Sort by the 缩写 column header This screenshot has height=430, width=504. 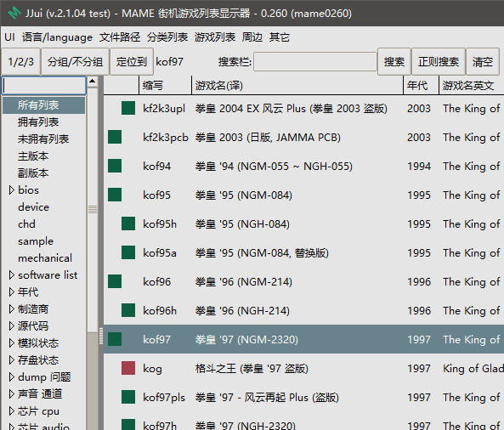coord(165,86)
